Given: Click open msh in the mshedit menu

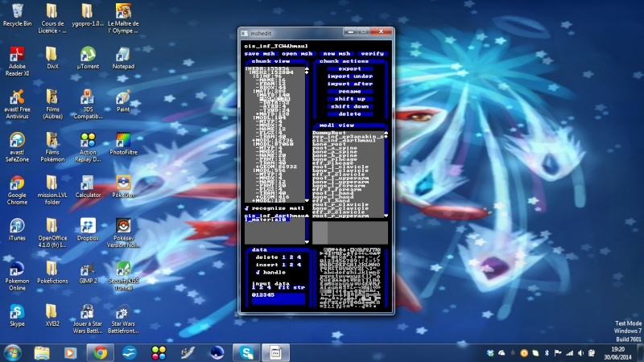Looking at the screenshot, I should (x=297, y=53).
